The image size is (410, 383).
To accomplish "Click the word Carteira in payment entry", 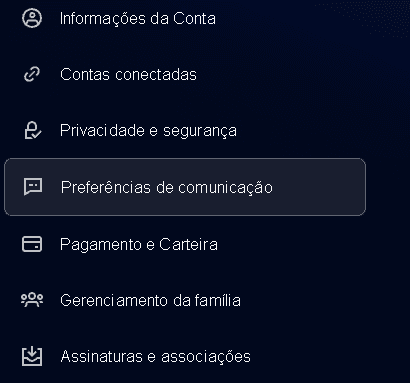I will click(x=188, y=244).
